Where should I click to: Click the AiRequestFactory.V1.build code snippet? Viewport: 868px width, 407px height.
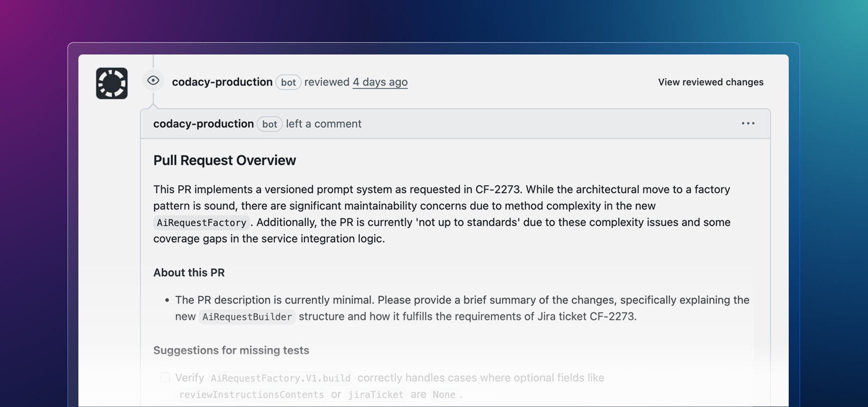[x=280, y=378]
